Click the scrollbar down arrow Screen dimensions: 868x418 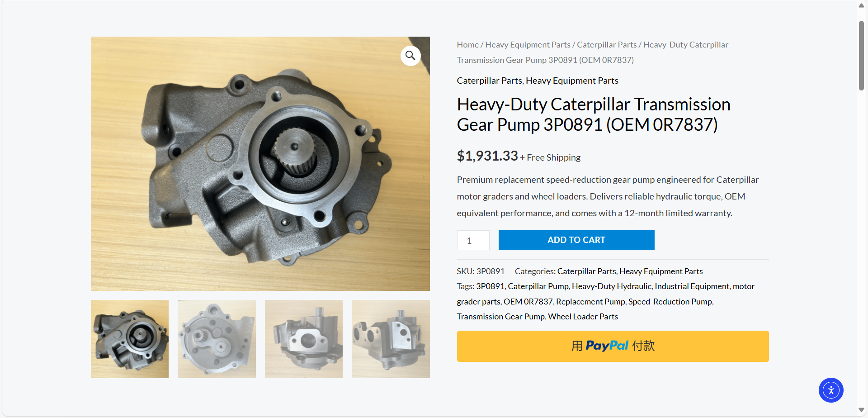(862, 410)
